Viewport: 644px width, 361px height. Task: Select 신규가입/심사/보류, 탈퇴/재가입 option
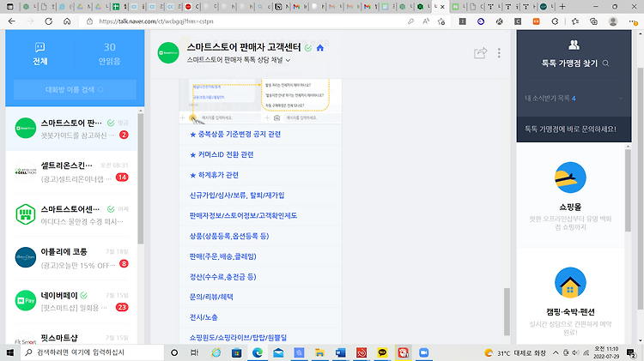tap(237, 196)
